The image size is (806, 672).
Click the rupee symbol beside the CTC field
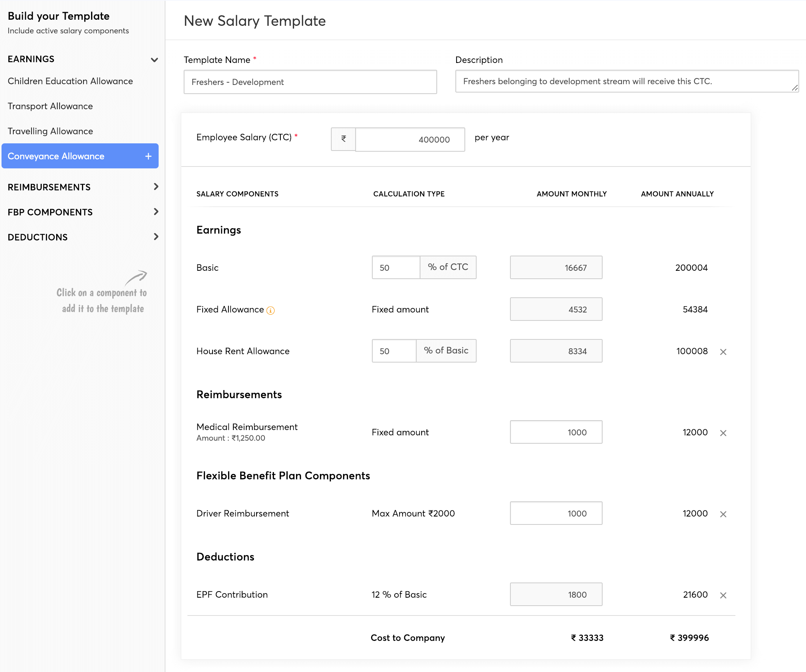(343, 139)
